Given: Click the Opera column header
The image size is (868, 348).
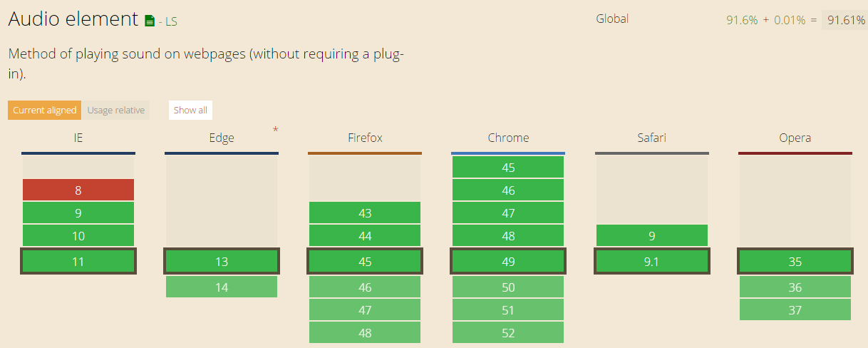Looking at the screenshot, I should pos(795,138).
